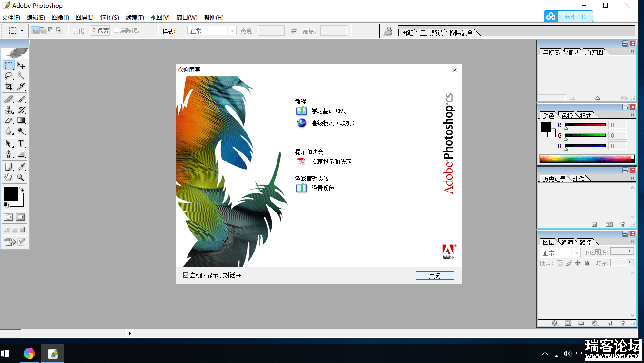Open the 高级技巧（联机） link
Image resolution: width=644 pixels, height=363 pixels.
[333, 123]
